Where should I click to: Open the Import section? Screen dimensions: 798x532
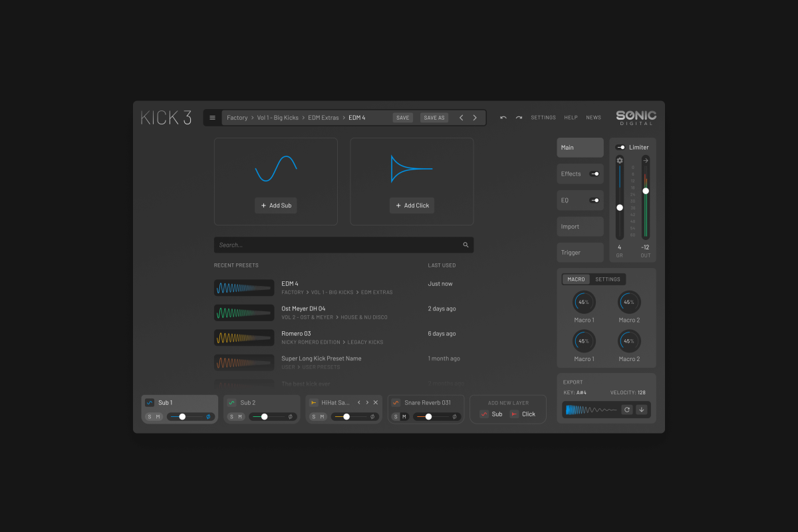coord(580,226)
